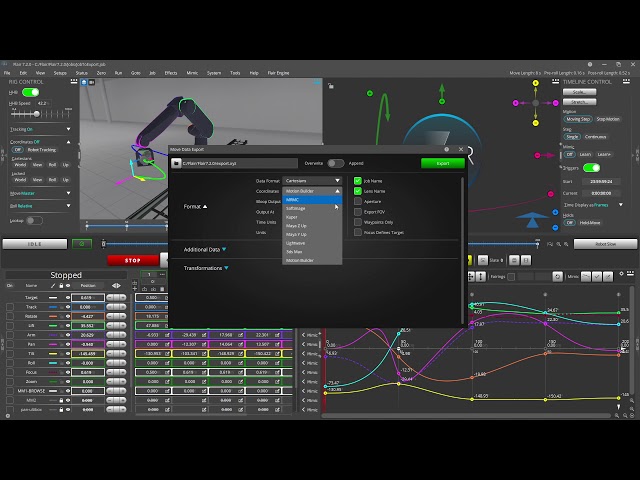Toggle the Overwrite/Append switch
Screen dimensions: 640x480
tap(336, 163)
